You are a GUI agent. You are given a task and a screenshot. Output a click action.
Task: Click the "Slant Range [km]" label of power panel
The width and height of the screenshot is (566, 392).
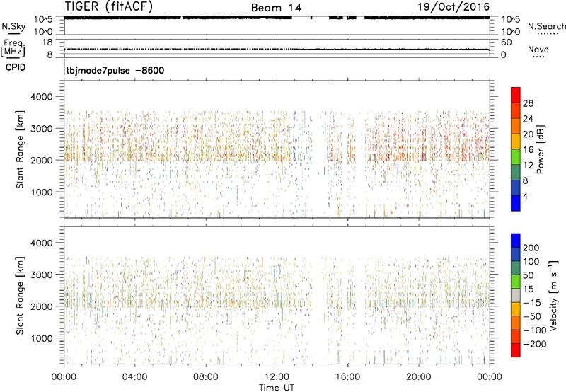point(20,149)
